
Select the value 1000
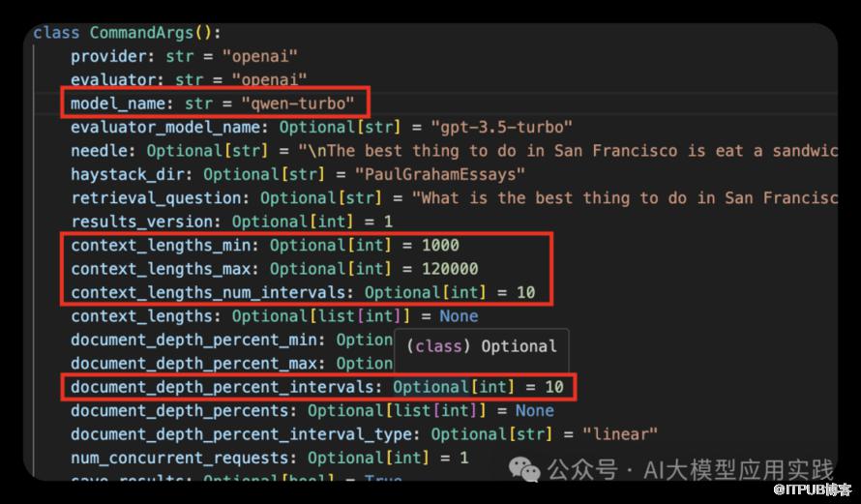(x=440, y=246)
